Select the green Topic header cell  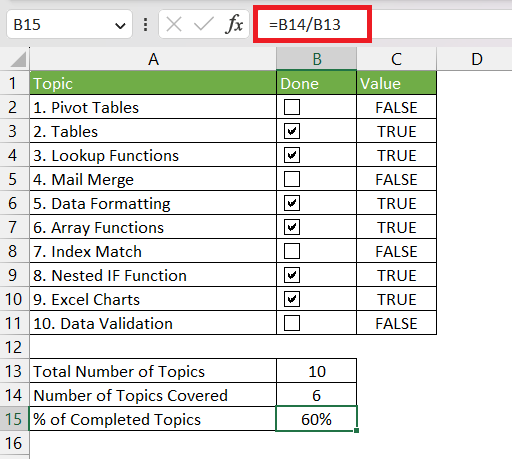(x=153, y=83)
